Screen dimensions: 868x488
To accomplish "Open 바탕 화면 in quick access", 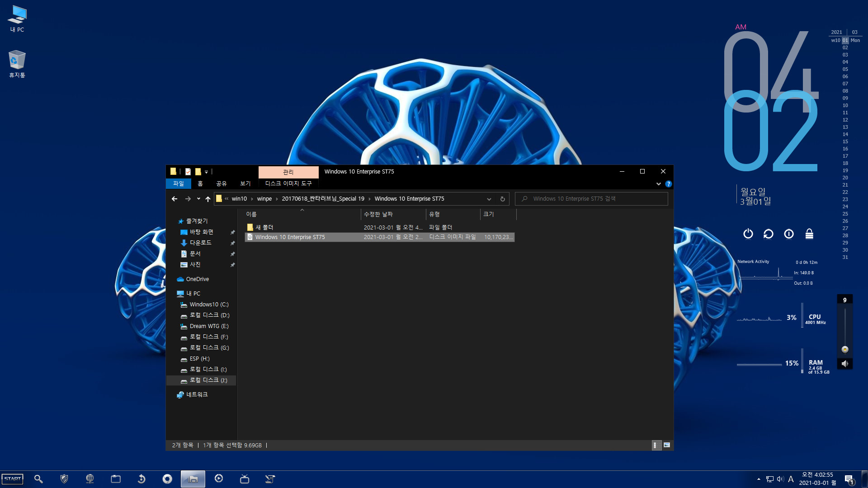I will click(x=201, y=232).
